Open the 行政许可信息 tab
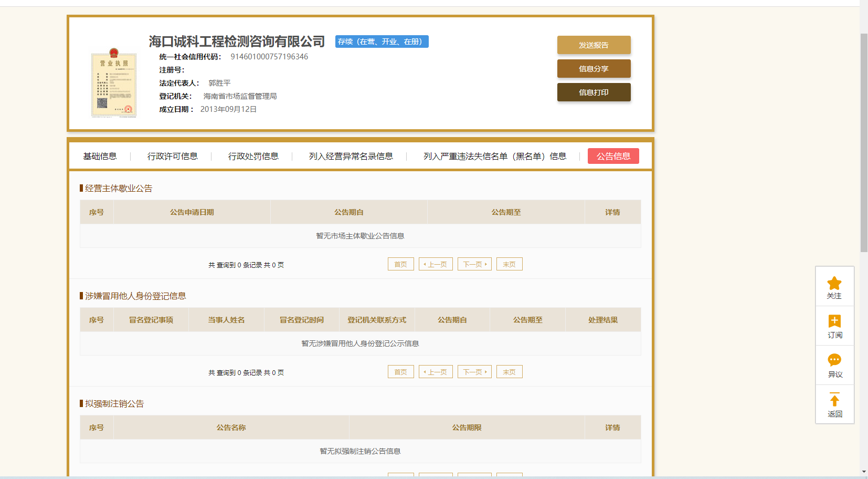This screenshot has height=479, width=868. [172, 156]
